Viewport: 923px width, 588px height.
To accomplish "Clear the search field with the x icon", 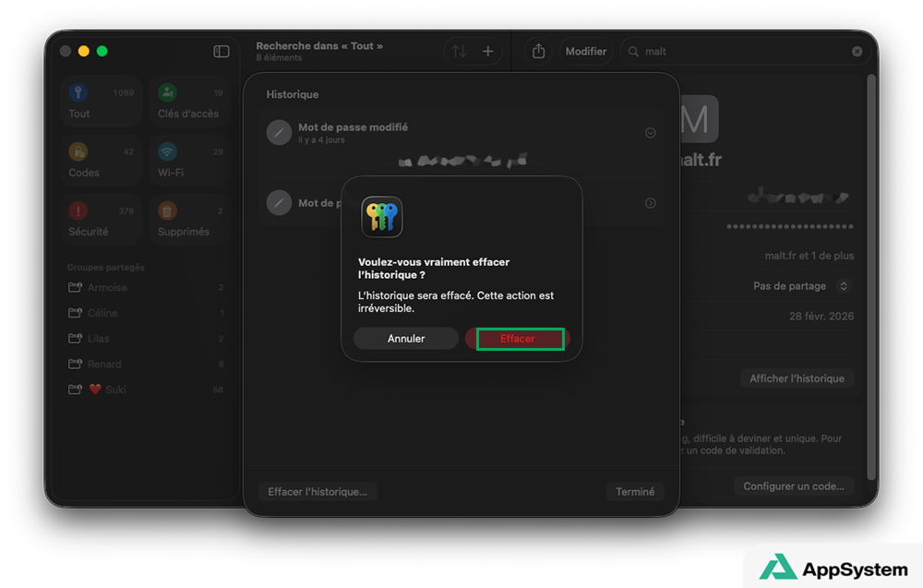I will pyautogui.click(x=857, y=51).
